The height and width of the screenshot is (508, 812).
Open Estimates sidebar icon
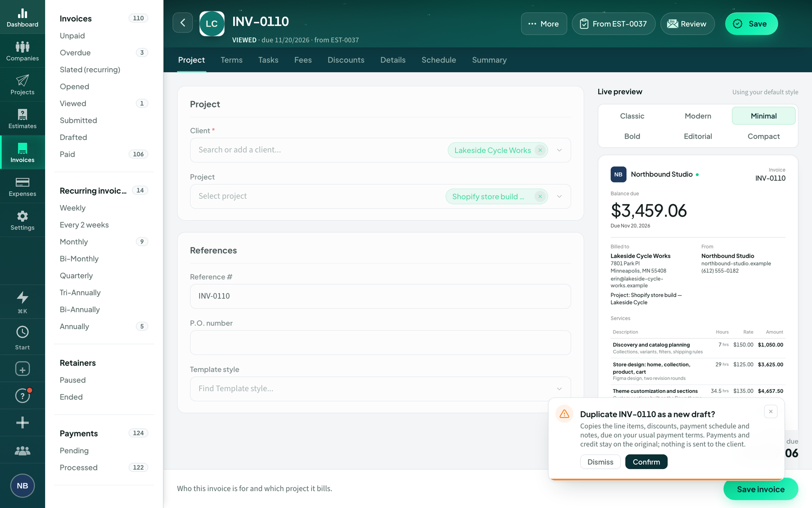click(23, 119)
